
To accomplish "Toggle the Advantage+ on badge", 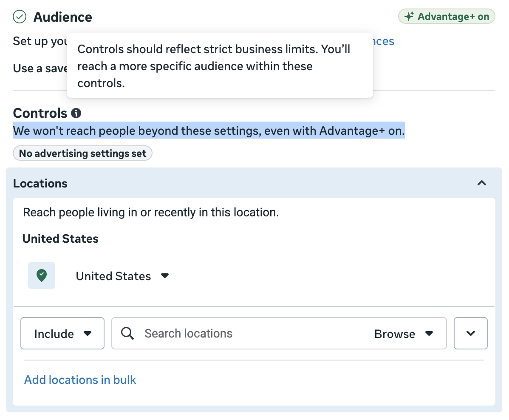I will (x=447, y=17).
